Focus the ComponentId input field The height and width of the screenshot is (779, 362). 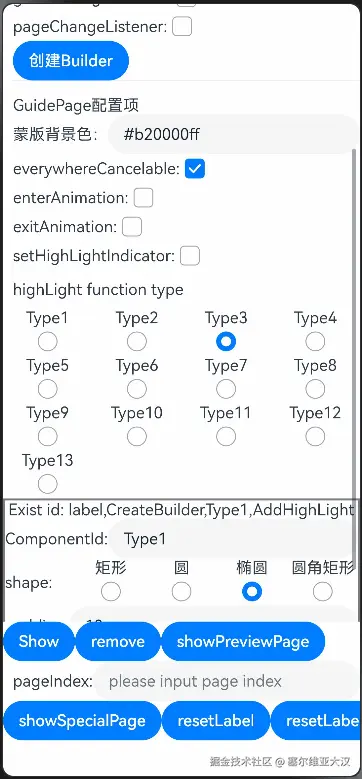point(233,539)
